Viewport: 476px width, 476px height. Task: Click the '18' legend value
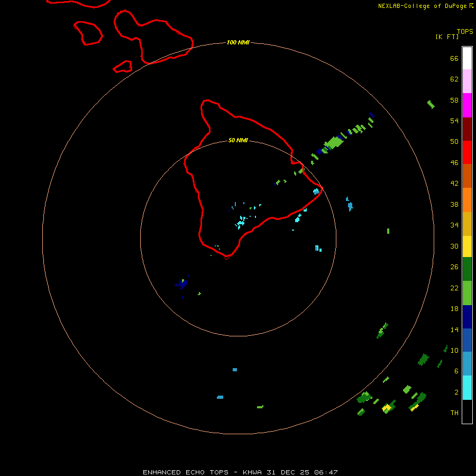click(x=454, y=309)
